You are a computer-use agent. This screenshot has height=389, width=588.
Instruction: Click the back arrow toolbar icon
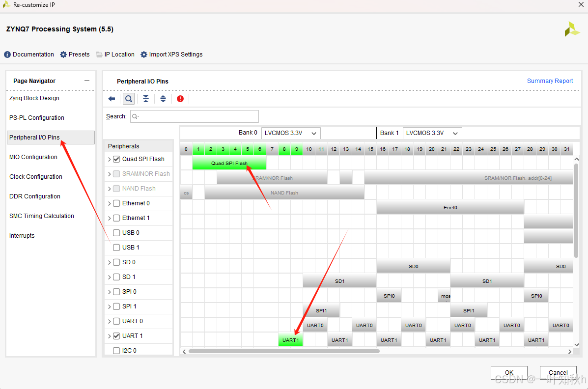112,99
